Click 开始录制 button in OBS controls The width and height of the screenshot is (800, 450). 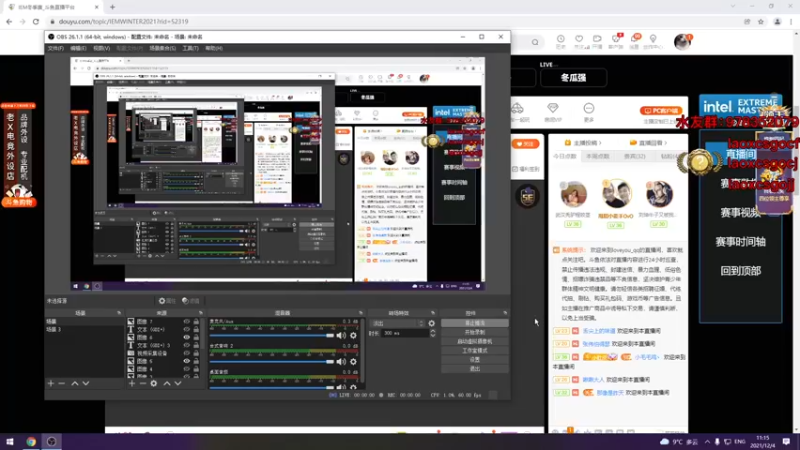tap(474, 332)
